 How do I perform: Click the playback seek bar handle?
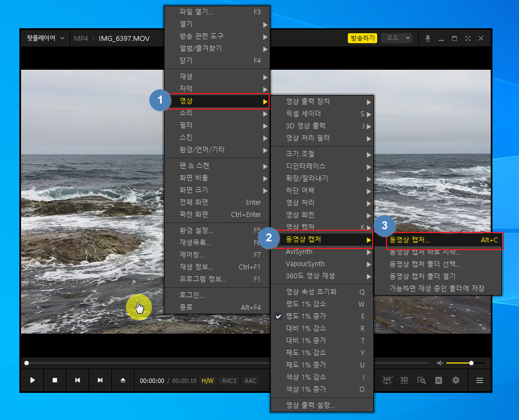pos(27,363)
